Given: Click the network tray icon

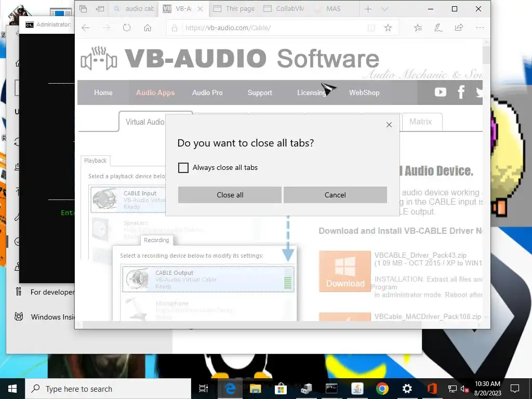Looking at the screenshot, I should (453, 389).
